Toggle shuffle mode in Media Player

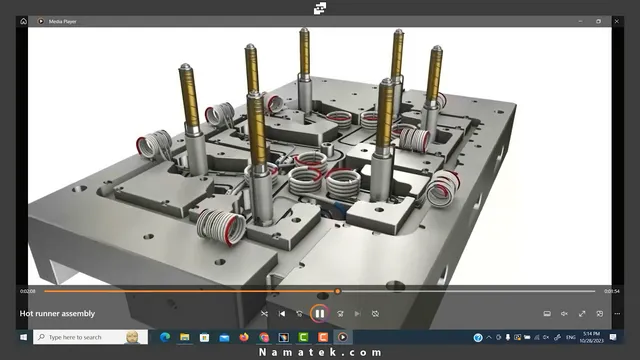coord(264,313)
